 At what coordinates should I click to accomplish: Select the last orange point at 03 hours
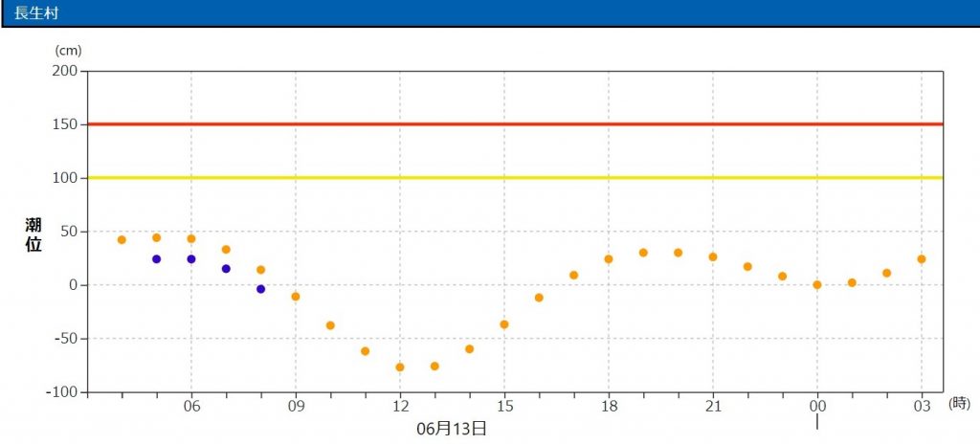(x=922, y=259)
